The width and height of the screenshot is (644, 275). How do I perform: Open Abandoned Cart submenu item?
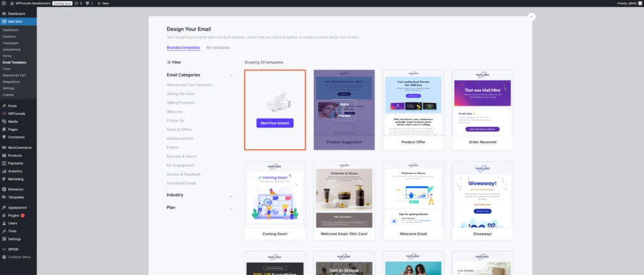coord(14,75)
